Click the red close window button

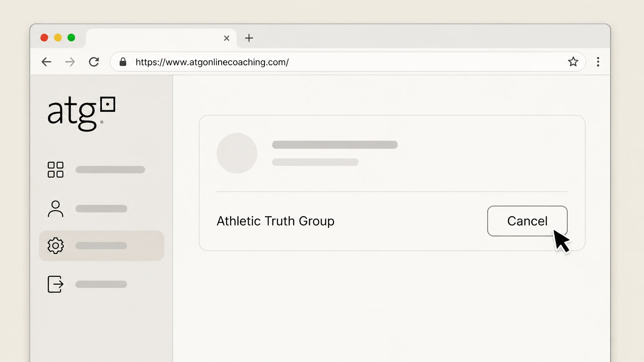coord(44,38)
